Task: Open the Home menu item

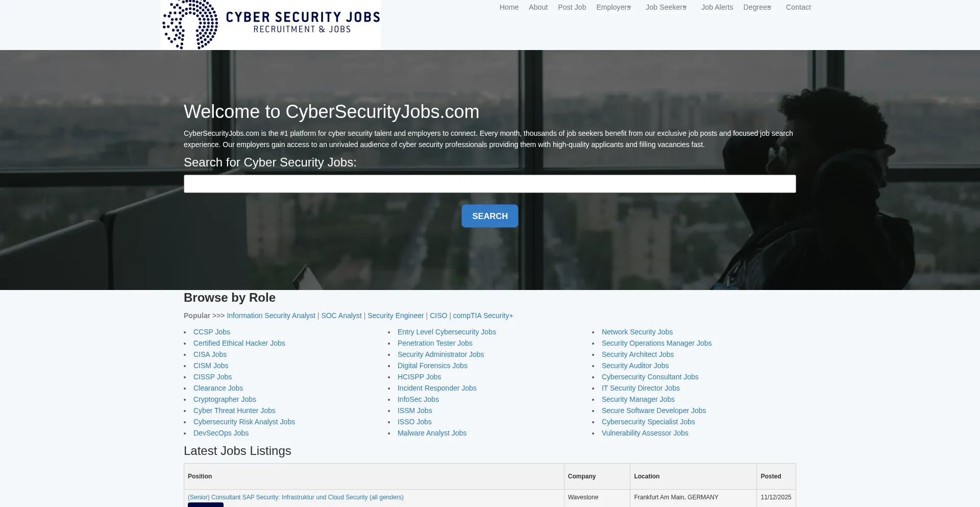Action: 509,7
